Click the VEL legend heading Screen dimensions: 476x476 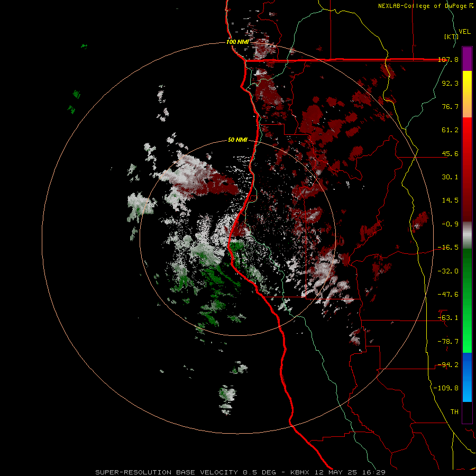click(464, 32)
